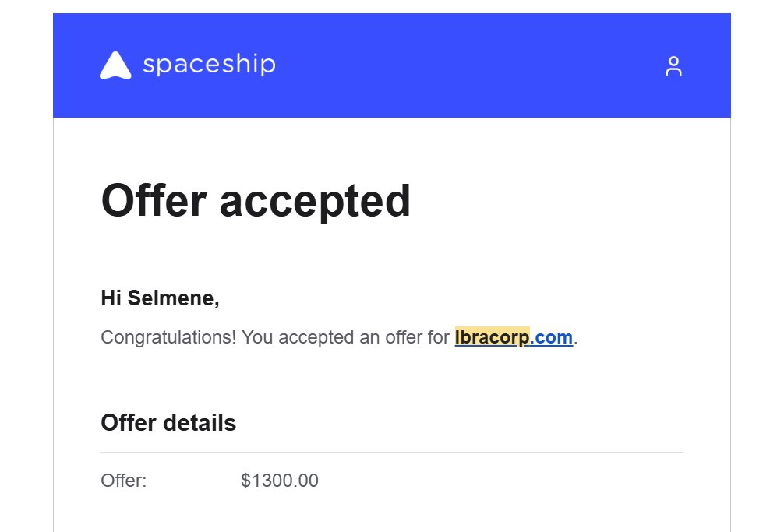
Task: Click the "Offer:" field label
Action: 124,481
